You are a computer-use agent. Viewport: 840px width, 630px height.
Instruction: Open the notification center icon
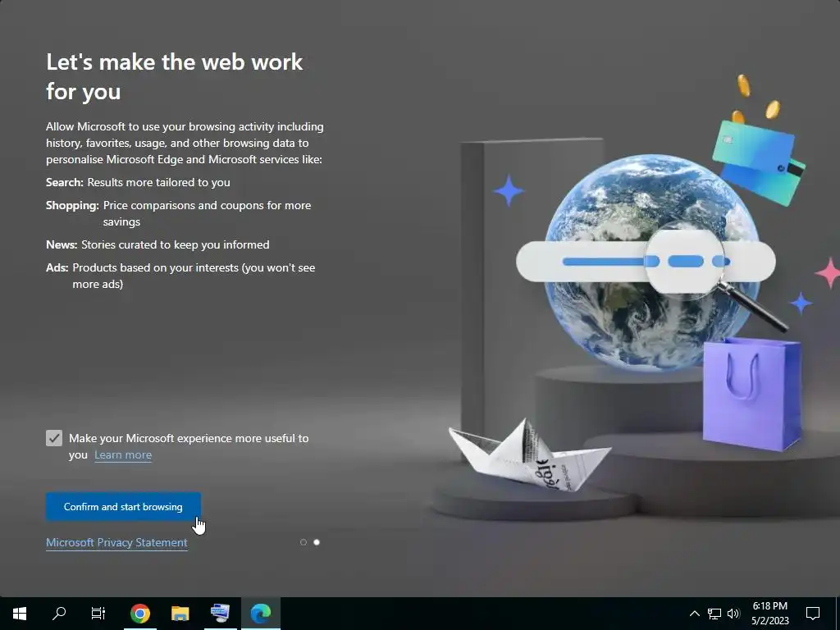tap(813, 614)
